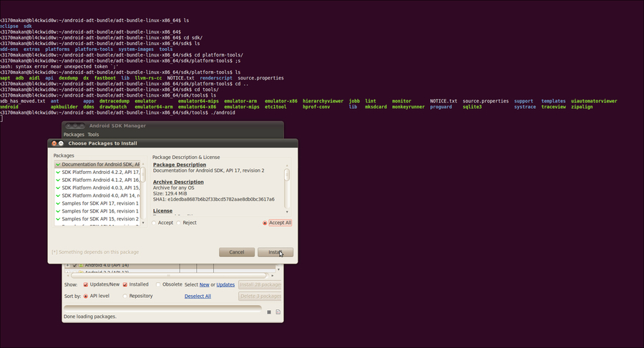Enable the Obsolete checkbox
This screenshot has height=348, width=644.
click(158, 284)
